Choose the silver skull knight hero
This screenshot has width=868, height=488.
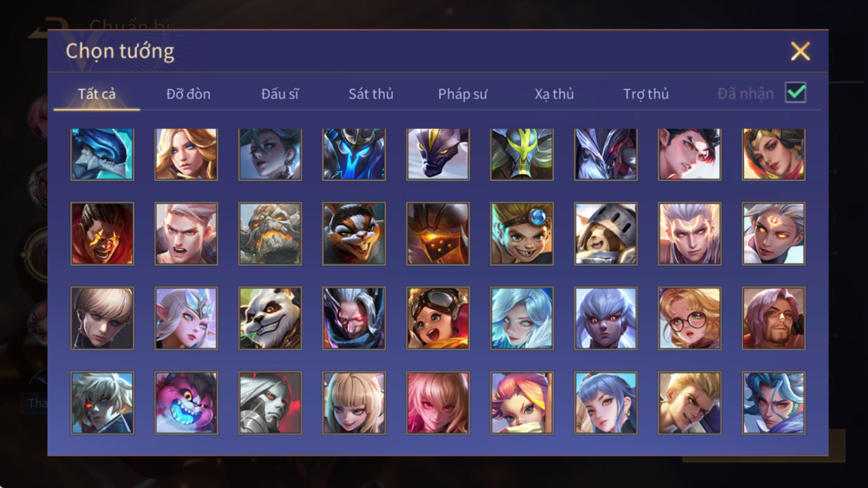(270, 403)
